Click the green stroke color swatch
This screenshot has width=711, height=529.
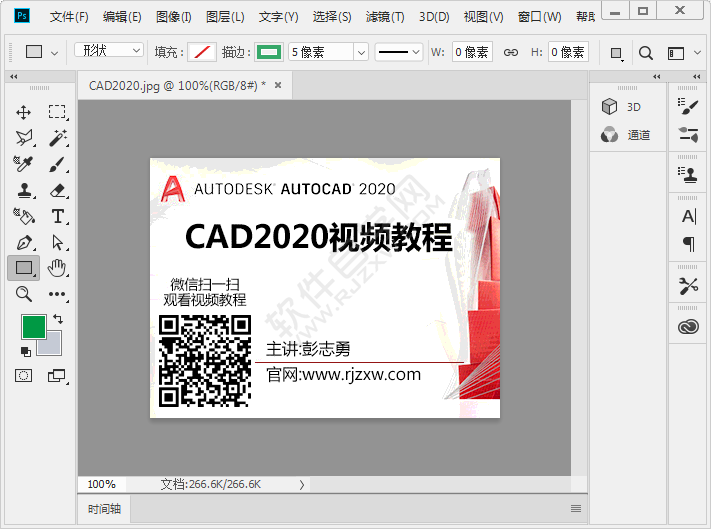coord(269,52)
